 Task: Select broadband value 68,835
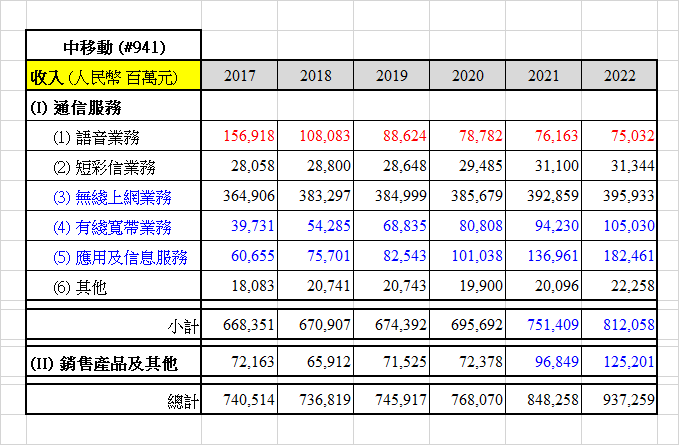[404, 226]
